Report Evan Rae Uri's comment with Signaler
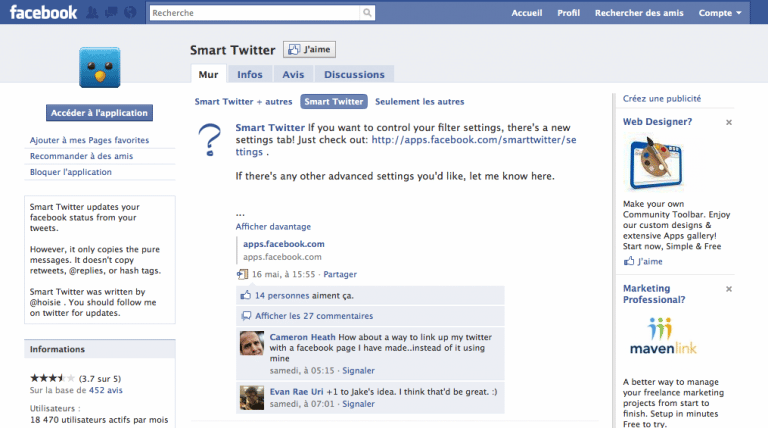 pos(358,404)
